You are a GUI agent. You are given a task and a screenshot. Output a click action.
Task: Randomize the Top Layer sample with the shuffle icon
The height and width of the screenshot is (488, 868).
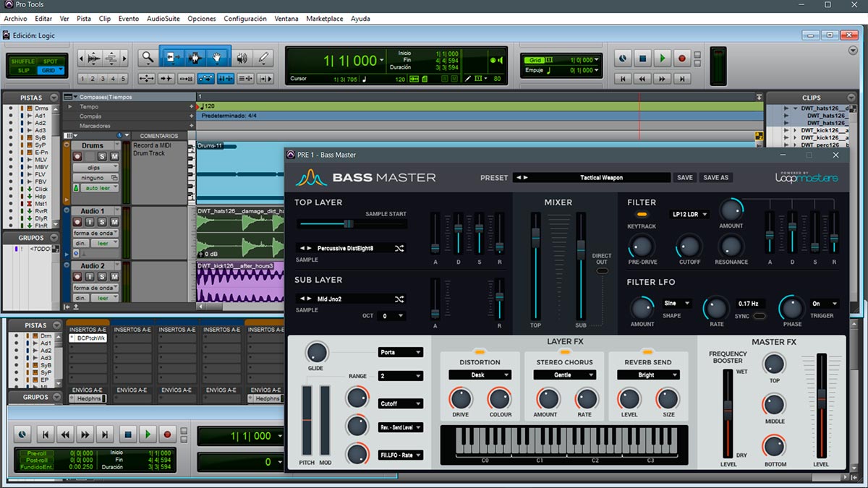(399, 248)
